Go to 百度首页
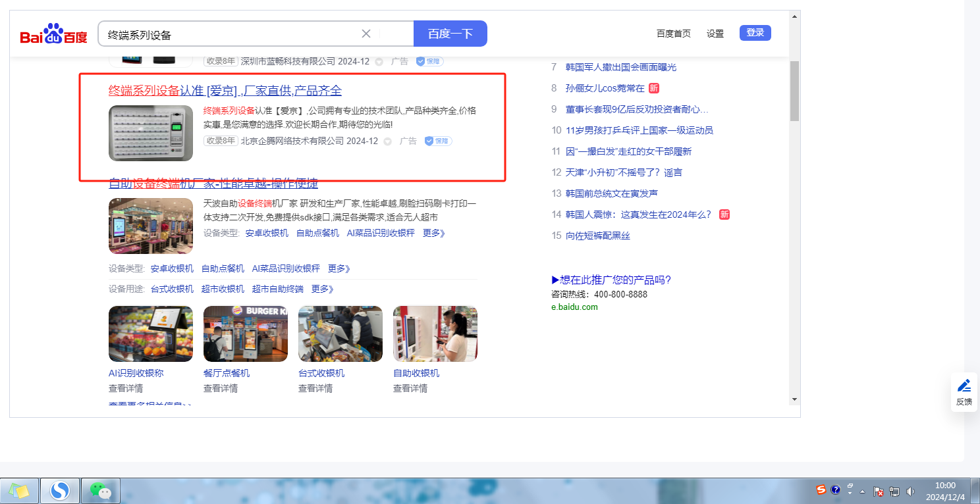This screenshot has width=980, height=504. (674, 34)
